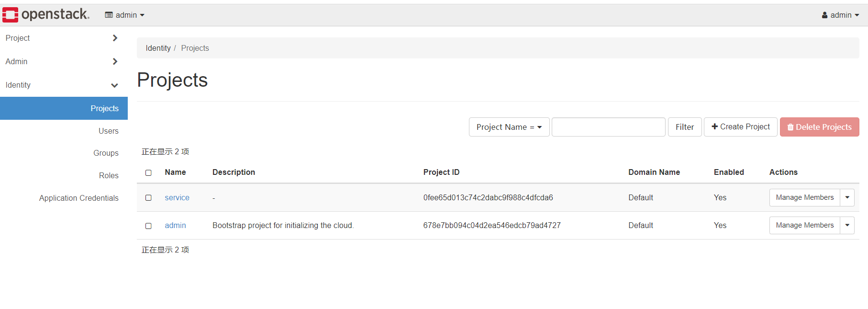Click the Enabled column header

pyautogui.click(x=729, y=172)
